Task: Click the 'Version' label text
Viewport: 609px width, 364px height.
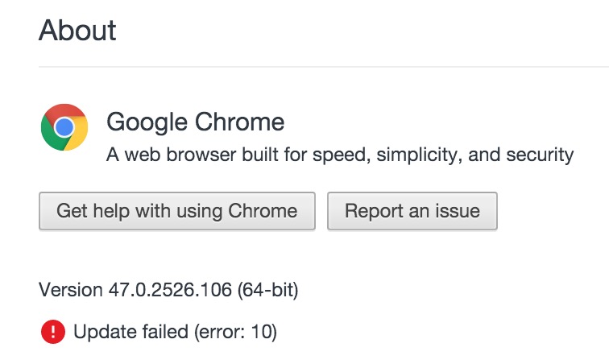Action: tap(71, 290)
